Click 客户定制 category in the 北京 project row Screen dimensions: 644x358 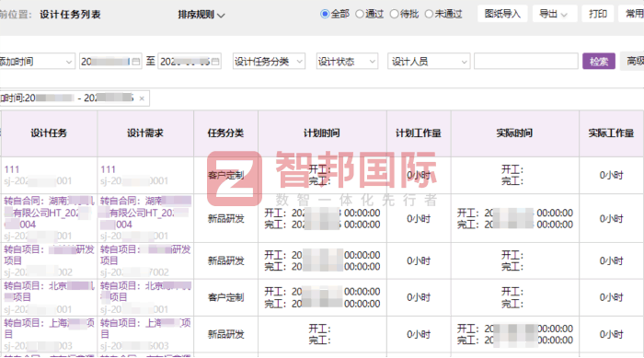coord(226,297)
